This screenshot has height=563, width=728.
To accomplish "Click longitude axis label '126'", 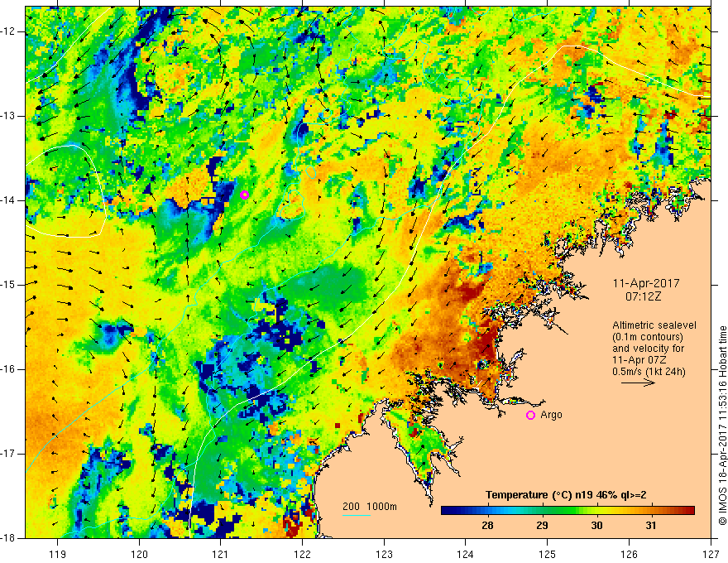I will click(x=629, y=554).
